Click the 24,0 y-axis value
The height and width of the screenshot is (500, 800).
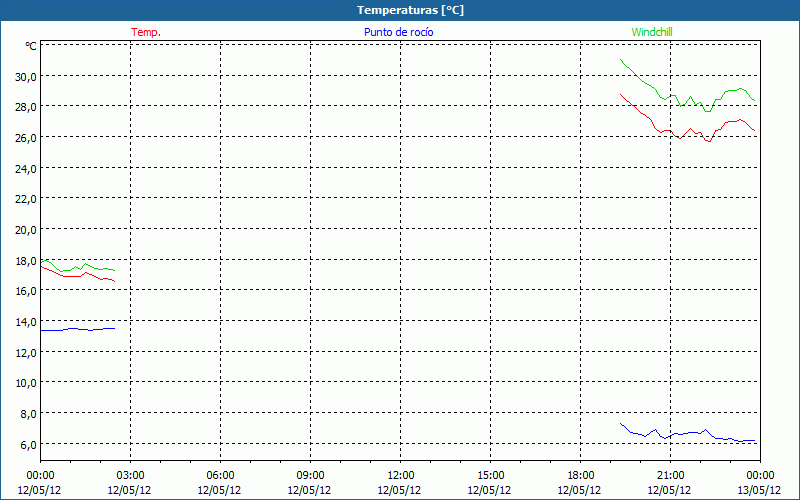click(x=26, y=168)
